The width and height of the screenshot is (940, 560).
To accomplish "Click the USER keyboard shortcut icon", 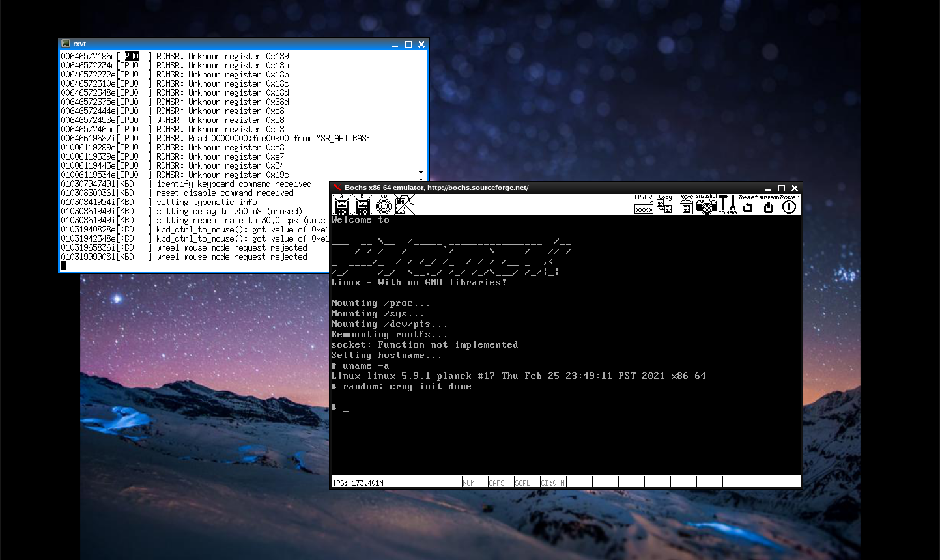I will point(644,204).
